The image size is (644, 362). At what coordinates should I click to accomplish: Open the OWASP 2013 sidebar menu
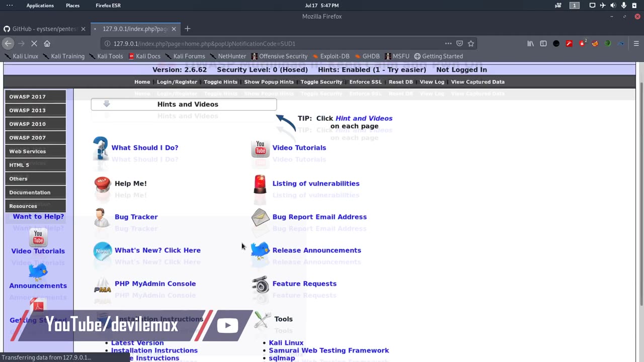pos(35,110)
